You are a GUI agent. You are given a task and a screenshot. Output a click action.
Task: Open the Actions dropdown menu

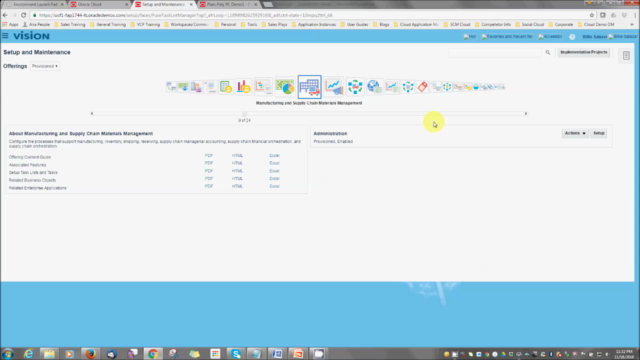pyautogui.click(x=575, y=133)
